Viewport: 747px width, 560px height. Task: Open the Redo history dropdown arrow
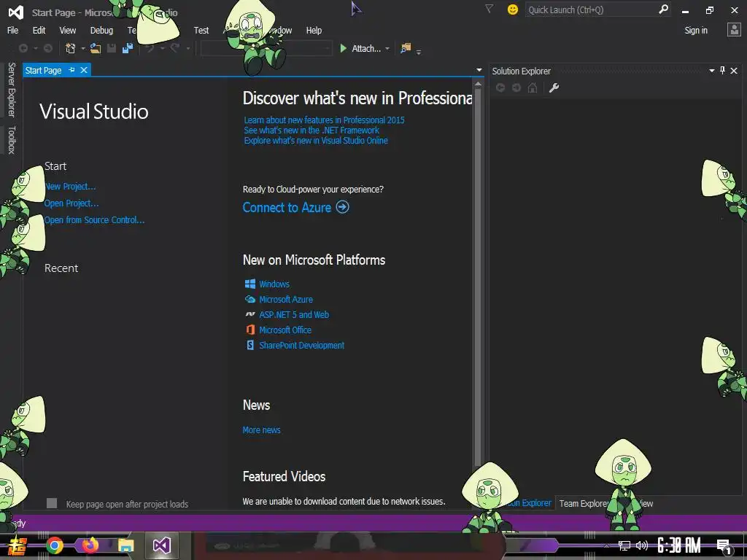pyautogui.click(x=187, y=49)
